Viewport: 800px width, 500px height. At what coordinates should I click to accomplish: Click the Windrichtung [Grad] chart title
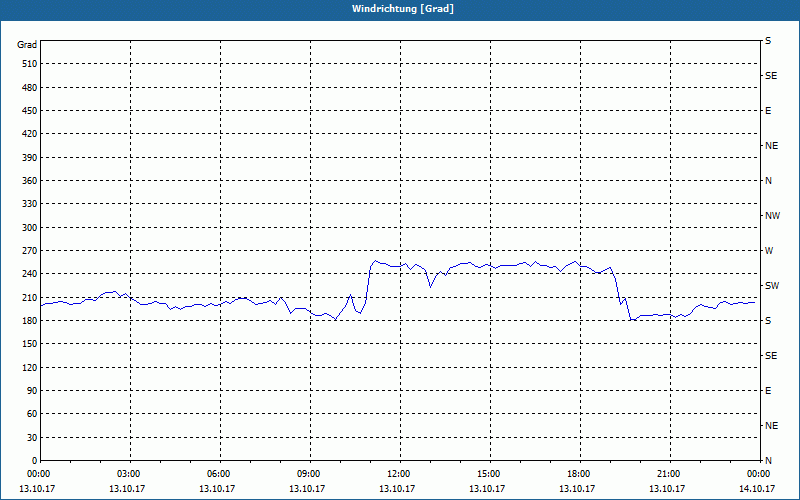coord(403,9)
